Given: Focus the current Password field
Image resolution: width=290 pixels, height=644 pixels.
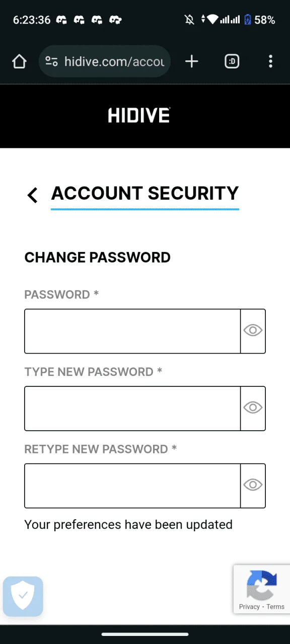Looking at the screenshot, I should pyautogui.click(x=132, y=331).
